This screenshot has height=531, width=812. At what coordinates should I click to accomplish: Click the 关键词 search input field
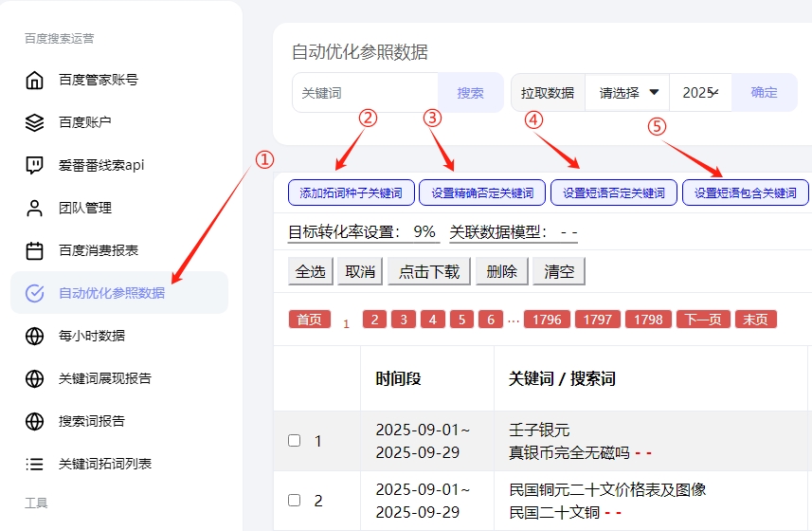(365, 93)
